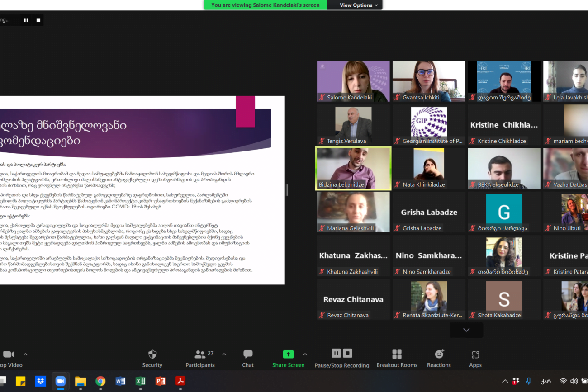Switch to PowerPoint in the taskbar
588x392 pixels.
point(160,381)
